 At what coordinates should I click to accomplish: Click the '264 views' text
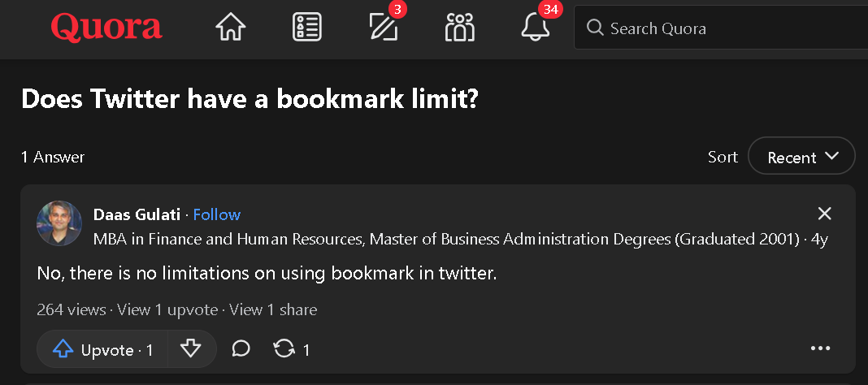(x=71, y=309)
